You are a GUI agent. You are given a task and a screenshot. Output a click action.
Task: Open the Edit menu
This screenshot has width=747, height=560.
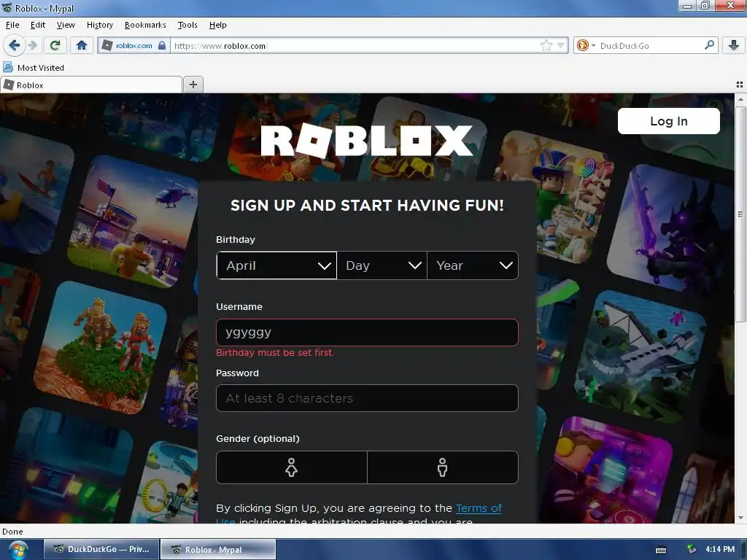click(x=38, y=25)
